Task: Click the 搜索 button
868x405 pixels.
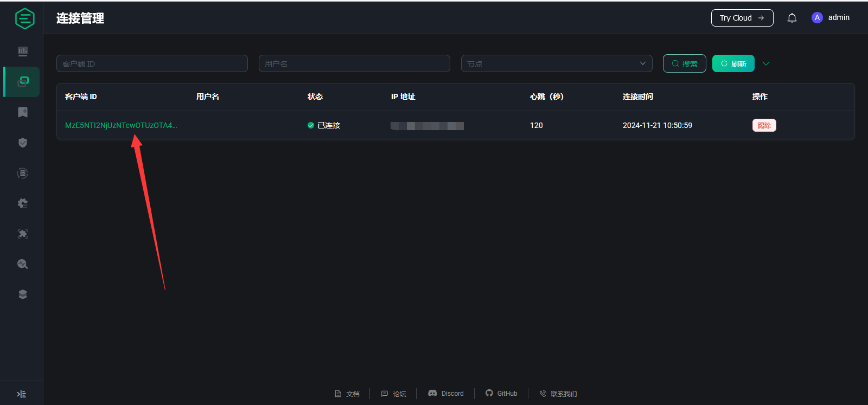Action: [x=685, y=63]
